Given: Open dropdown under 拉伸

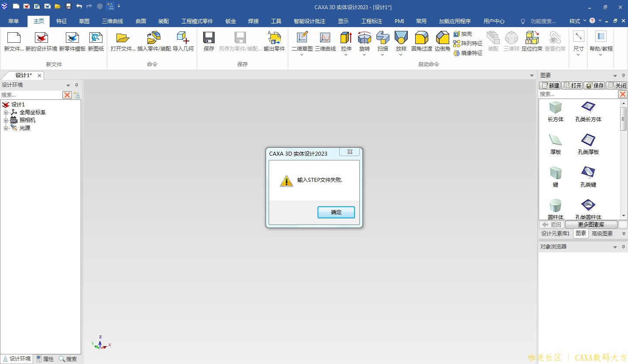Looking at the screenshot, I should pos(346,55).
